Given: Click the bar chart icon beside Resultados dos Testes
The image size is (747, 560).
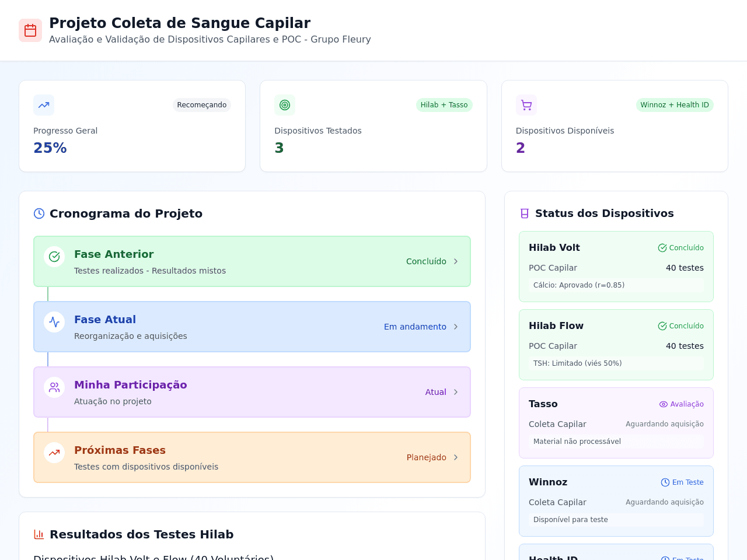Looking at the screenshot, I should click(39, 534).
